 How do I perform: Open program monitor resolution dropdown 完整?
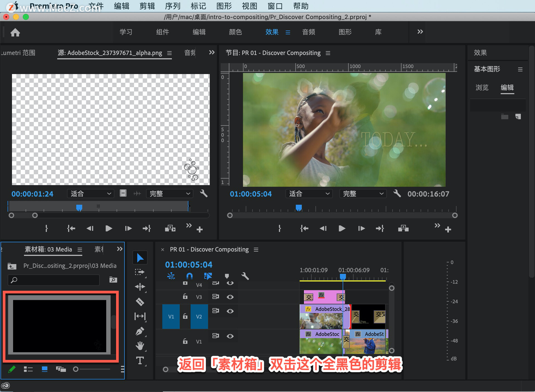[x=363, y=193]
